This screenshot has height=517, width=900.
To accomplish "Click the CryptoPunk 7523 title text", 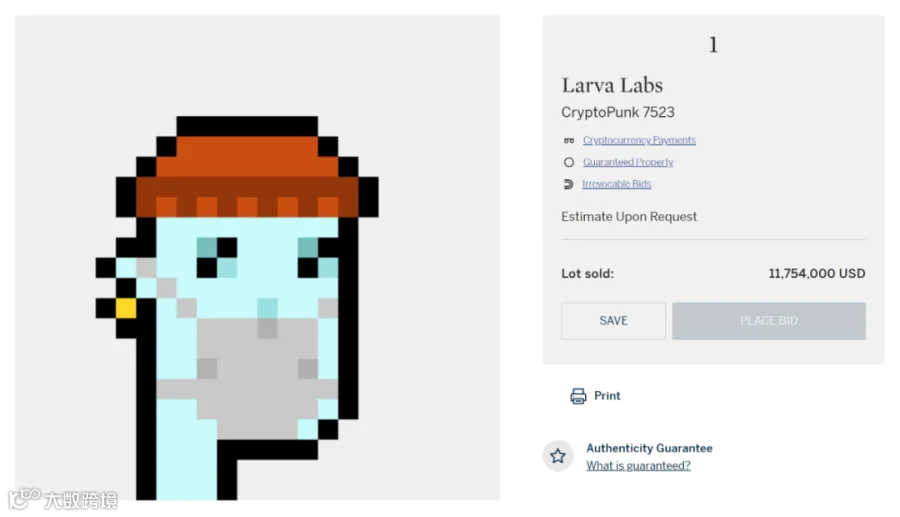I will pyautogui.click(x=618, y=112).
